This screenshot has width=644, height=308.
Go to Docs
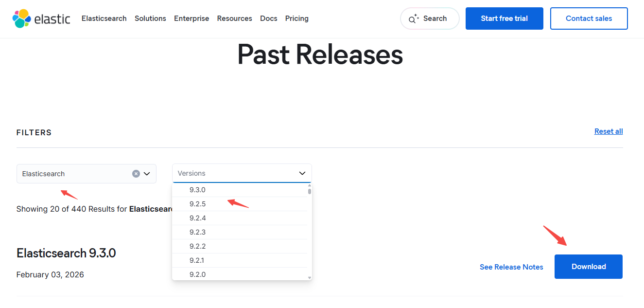[x=268, y=18]
